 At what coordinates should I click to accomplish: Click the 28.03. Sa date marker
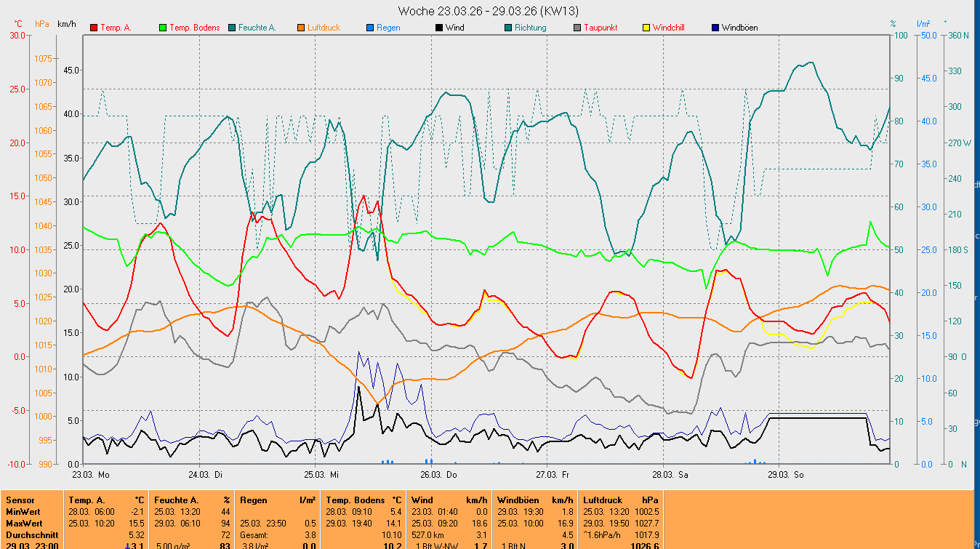672,475
